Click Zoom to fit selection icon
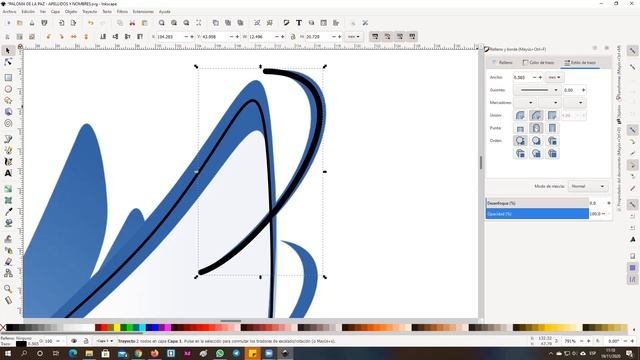 (x=162, y=23)
